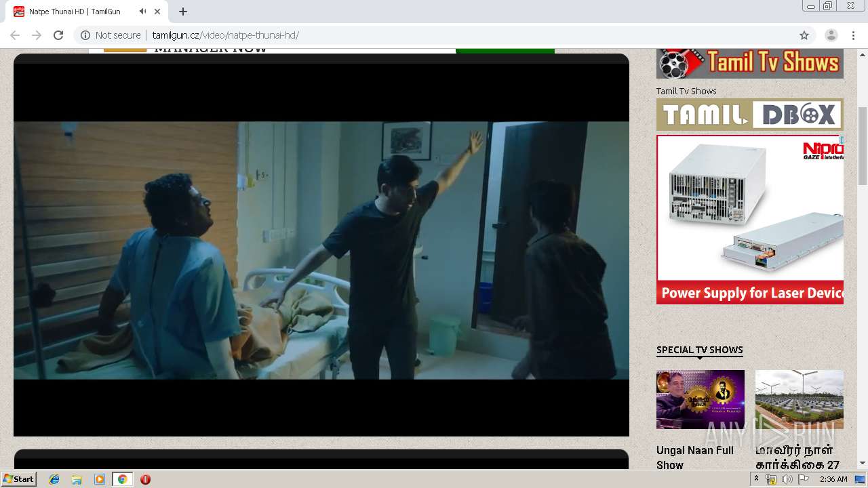Open the மாவீரர் நாள் கார்த்திகை 27 link

[x=797, y=457]
